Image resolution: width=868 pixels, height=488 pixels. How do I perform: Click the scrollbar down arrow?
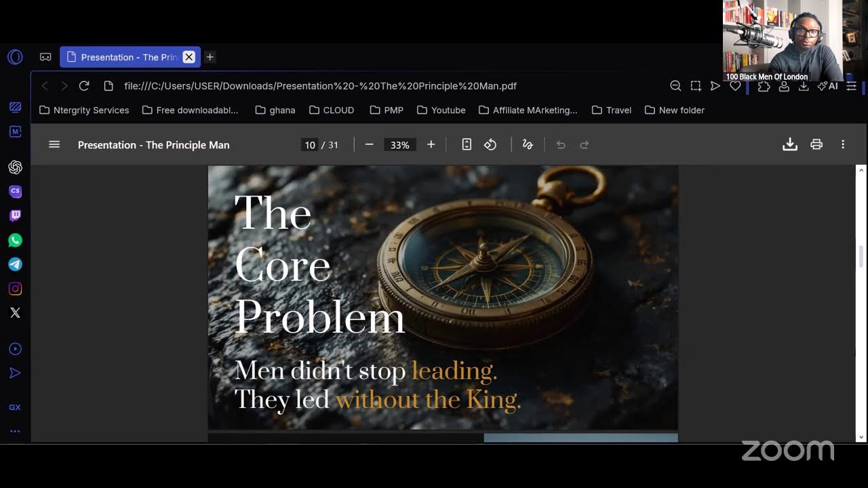[x=861, y=437]
